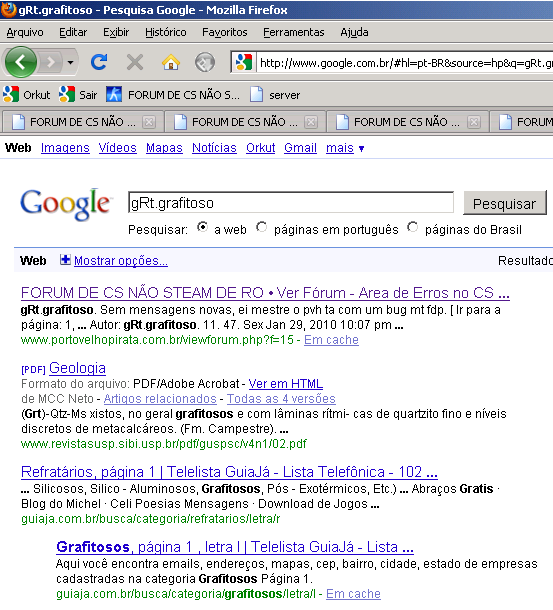Image resolution: width=553 pixels, height=610 pixels.
Task: Open the Favoritos menu
Action: (x=225, y=32)
